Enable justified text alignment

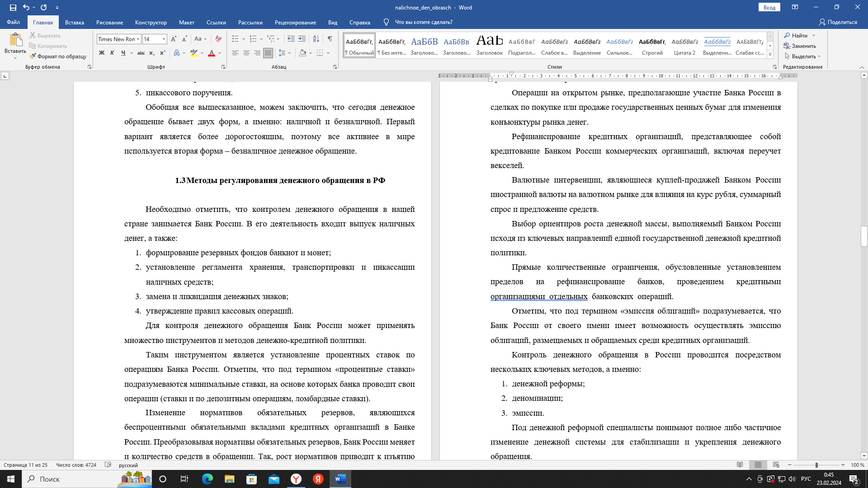(268, 53)
